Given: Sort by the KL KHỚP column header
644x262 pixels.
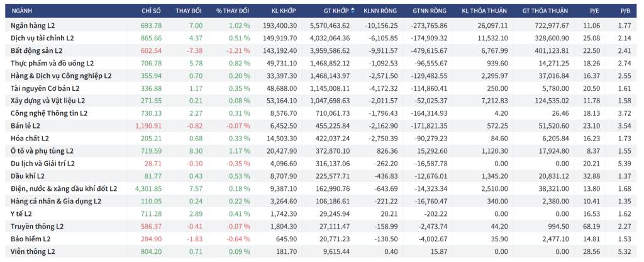Looking at the screenshot, I should coord(284,11).
